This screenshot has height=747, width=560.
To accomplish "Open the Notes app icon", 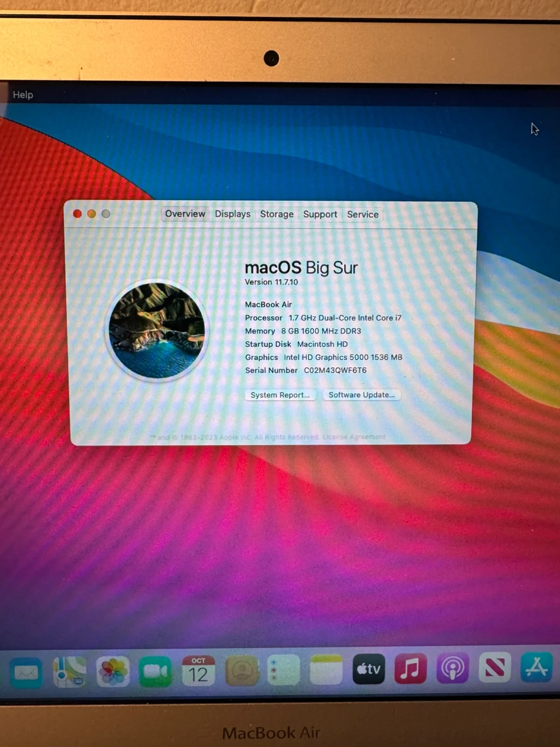I will (x=326, y=670).
